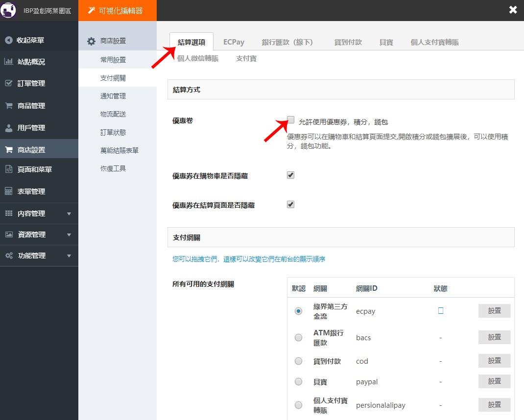Click 設置 button for paypal
Screen dimensions: 524x420
click(494, 381)
